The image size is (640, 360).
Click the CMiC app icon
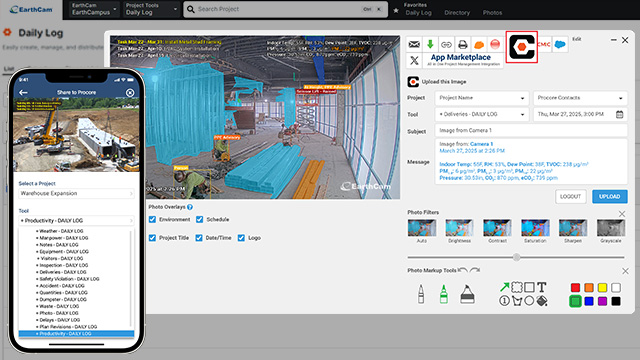[544, 44]
